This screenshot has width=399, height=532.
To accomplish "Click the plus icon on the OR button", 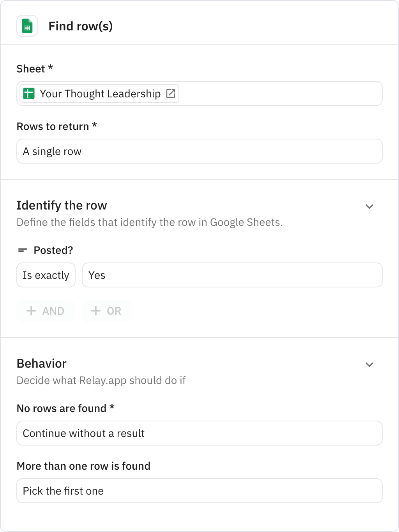I will click(x=96, y=311).
